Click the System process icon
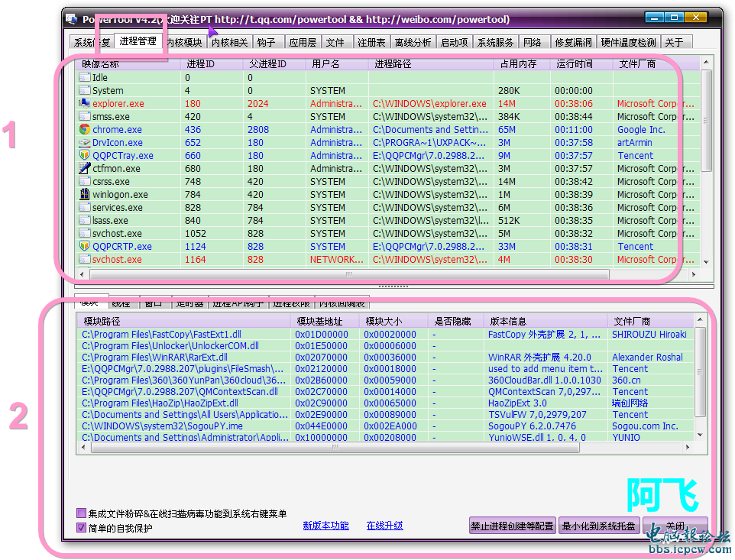Screen dimensions: 735x560 (84, 90)
